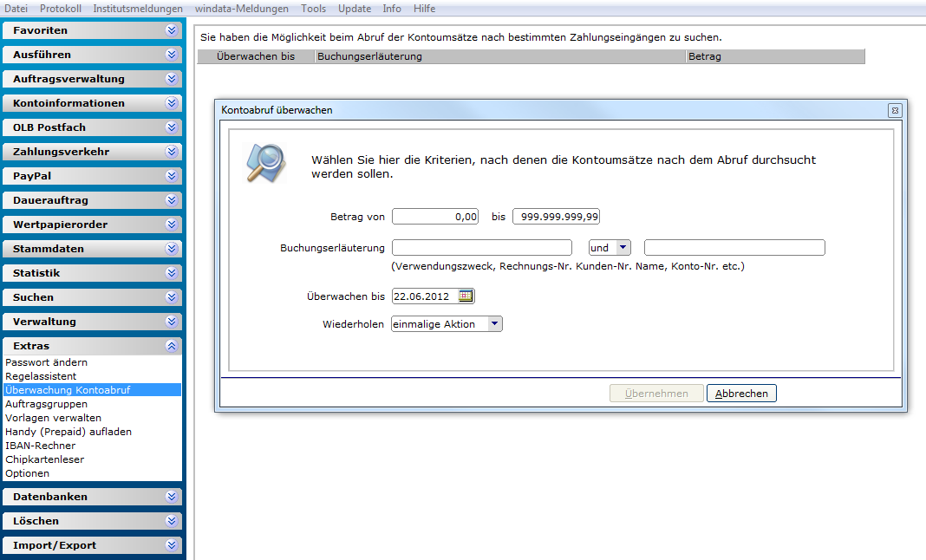This screenshot has height=560, width=926.
Task: Open the 'und' operator dropdown
Action: [x=623, y=248]
